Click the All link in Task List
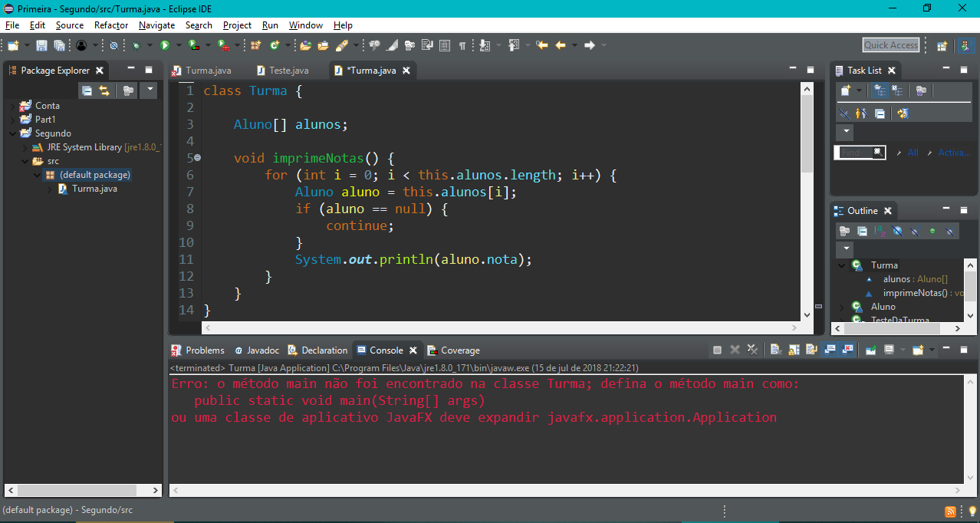The image size is (980, 523). (913, 153)
